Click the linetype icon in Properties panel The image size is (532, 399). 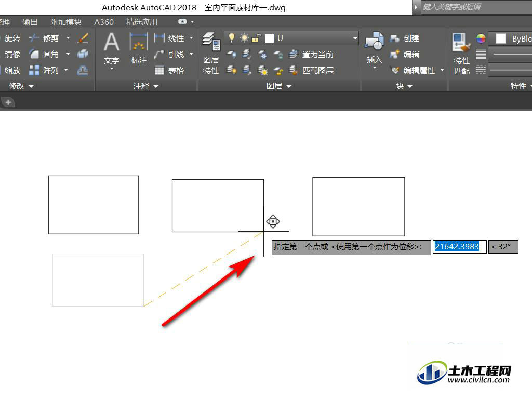[481, 70]
